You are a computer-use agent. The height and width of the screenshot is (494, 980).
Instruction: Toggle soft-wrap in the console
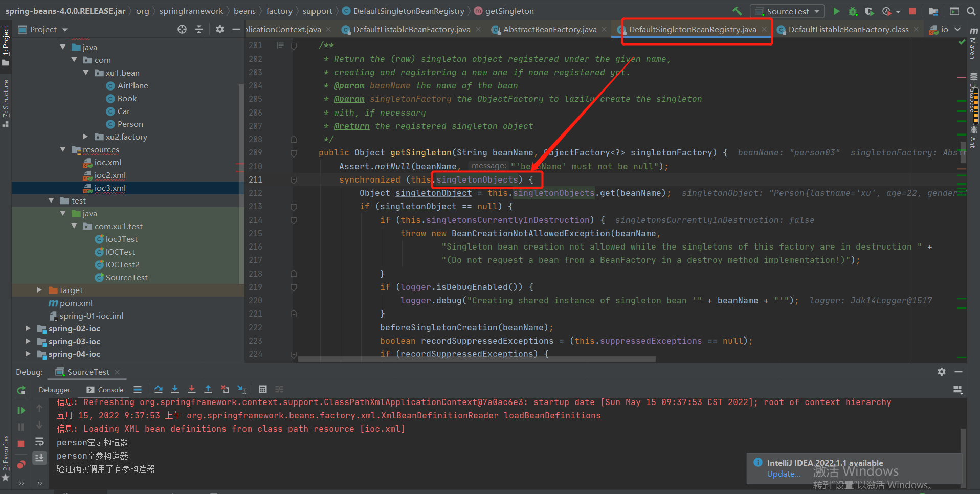[x=39, y=442]
